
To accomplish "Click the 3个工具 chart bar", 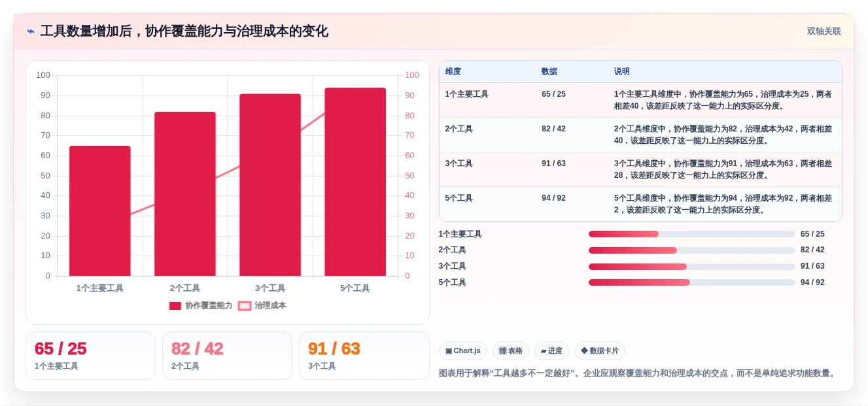I will 270,185.
